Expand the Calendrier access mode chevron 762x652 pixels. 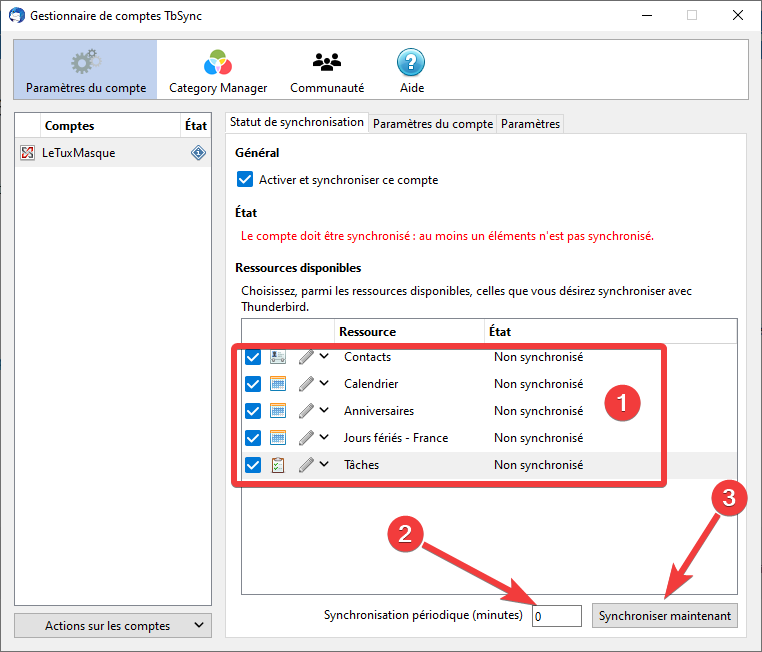point(324,383)
